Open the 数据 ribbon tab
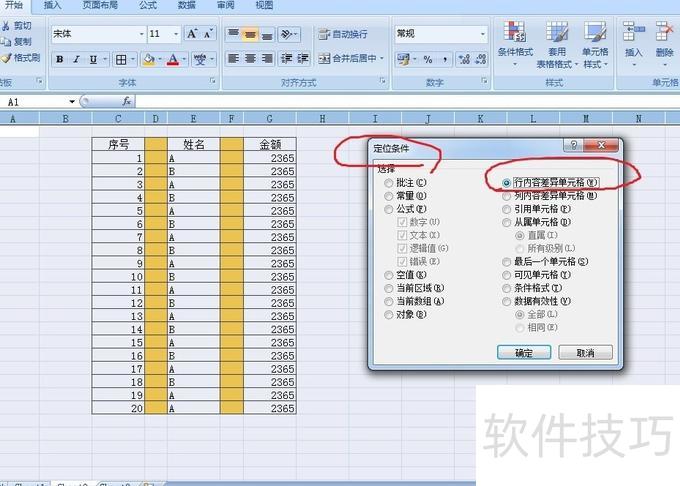680x486 pixels. tap(187, 5)
